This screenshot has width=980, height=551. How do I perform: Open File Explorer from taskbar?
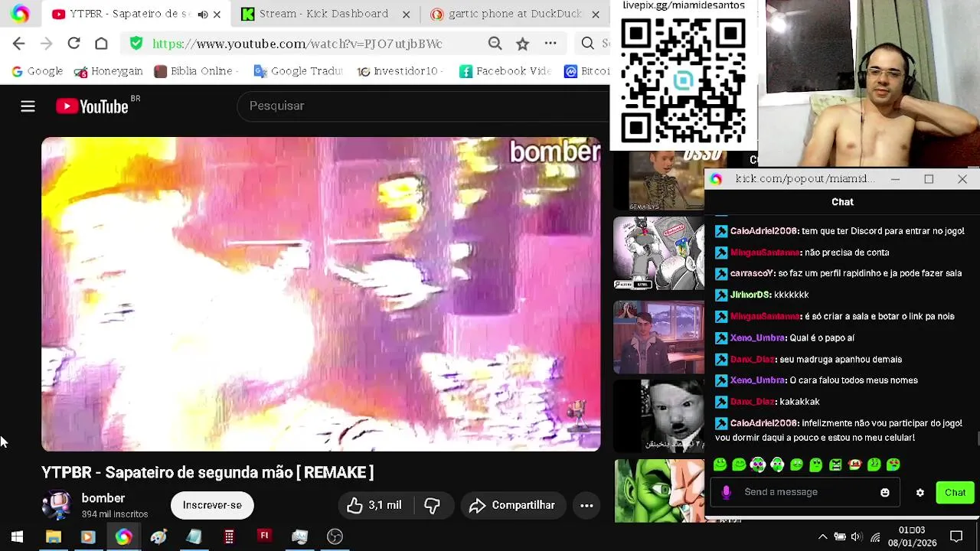[x=53, y=536]
